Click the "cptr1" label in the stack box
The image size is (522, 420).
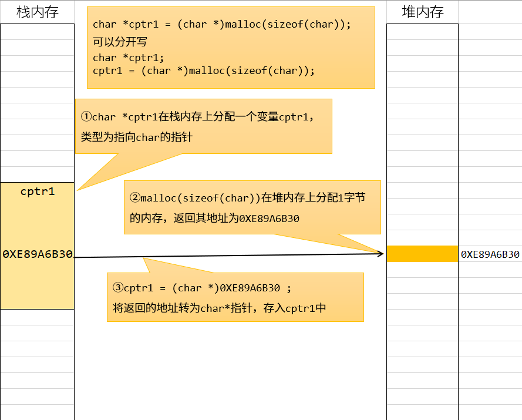(x=38, y=191)
